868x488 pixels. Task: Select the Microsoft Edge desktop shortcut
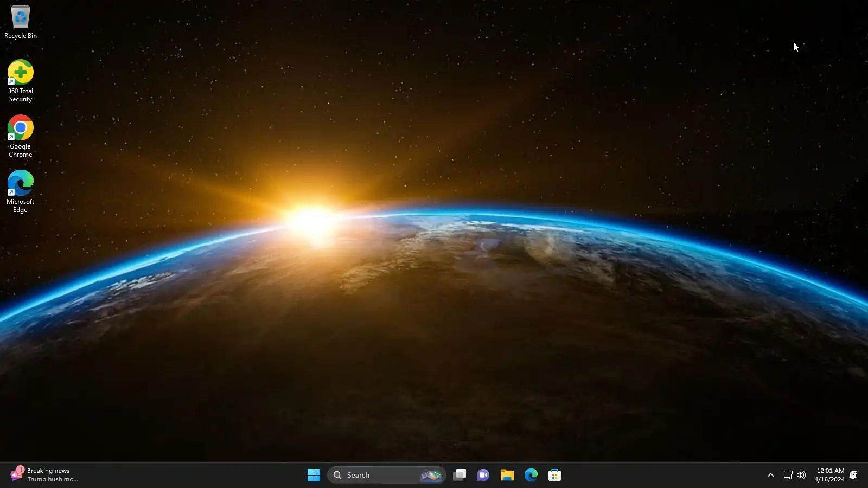(x=21, y=192)
